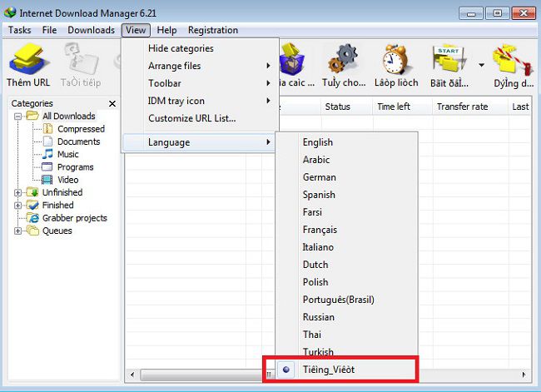Sort by the Status column header
Screen dimensions: 541x392
click(x=347, y=107)
